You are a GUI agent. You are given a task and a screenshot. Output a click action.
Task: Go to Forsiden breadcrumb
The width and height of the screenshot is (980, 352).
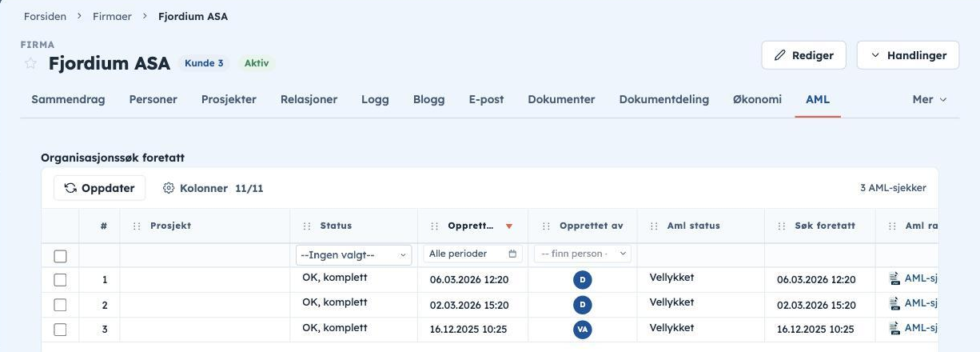pos(45,16)
